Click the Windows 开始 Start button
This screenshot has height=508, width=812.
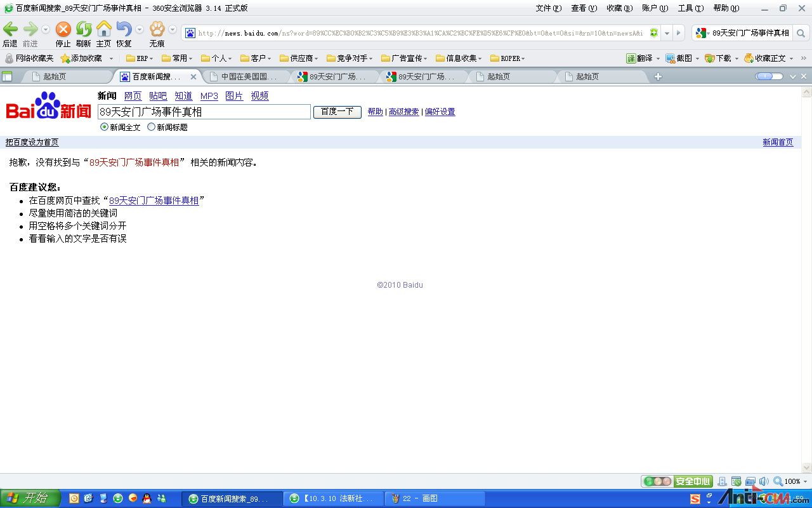[30, 498]
